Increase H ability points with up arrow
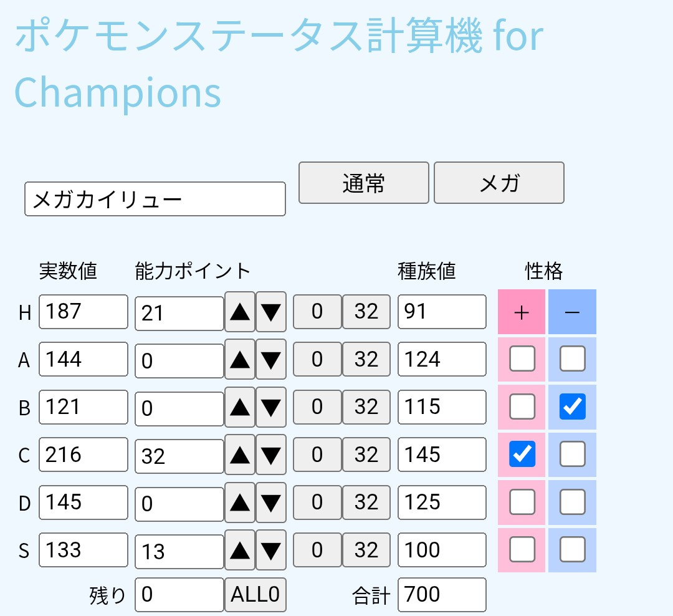673x616 pixels. tap(240, 312)
